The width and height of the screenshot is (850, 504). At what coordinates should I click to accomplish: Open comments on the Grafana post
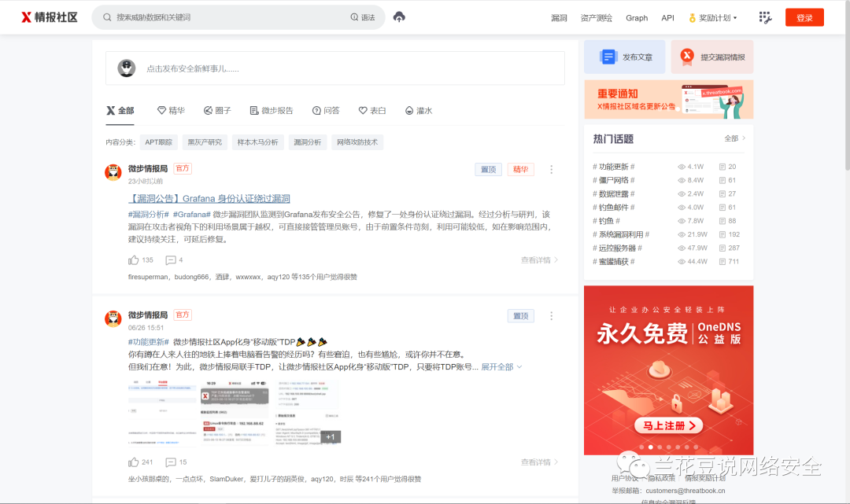(170, 259)
